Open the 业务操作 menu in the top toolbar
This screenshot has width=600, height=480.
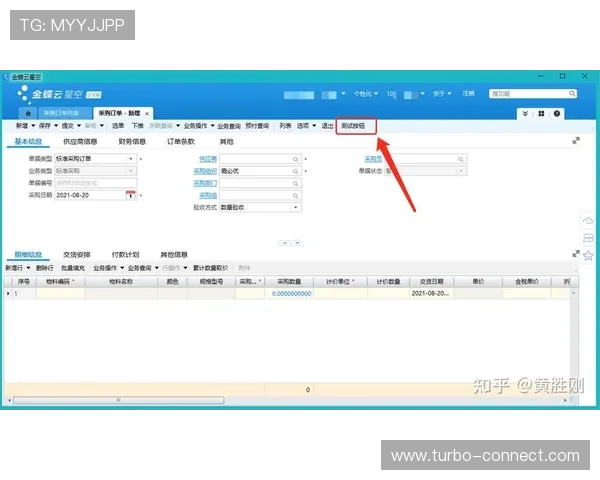tap(199, 126)
